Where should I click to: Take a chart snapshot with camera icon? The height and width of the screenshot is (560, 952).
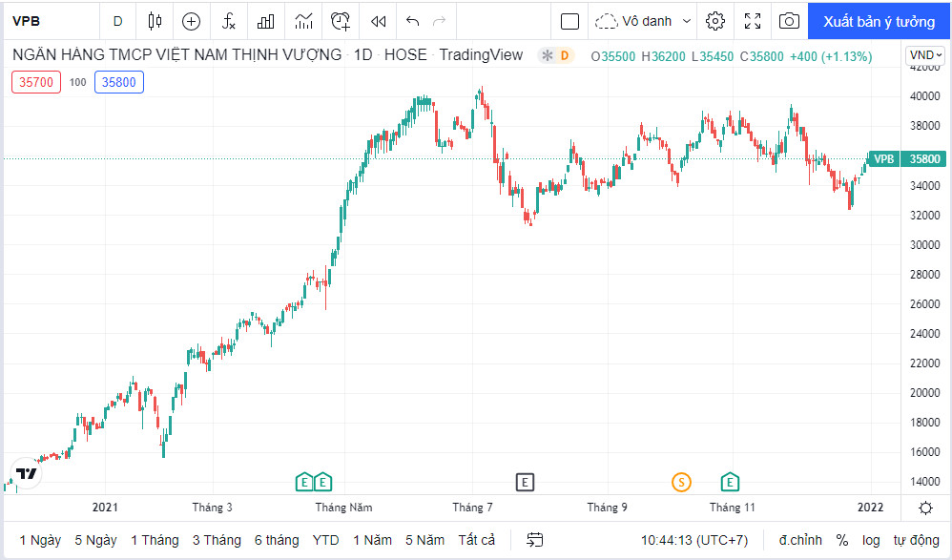point(789,21)
